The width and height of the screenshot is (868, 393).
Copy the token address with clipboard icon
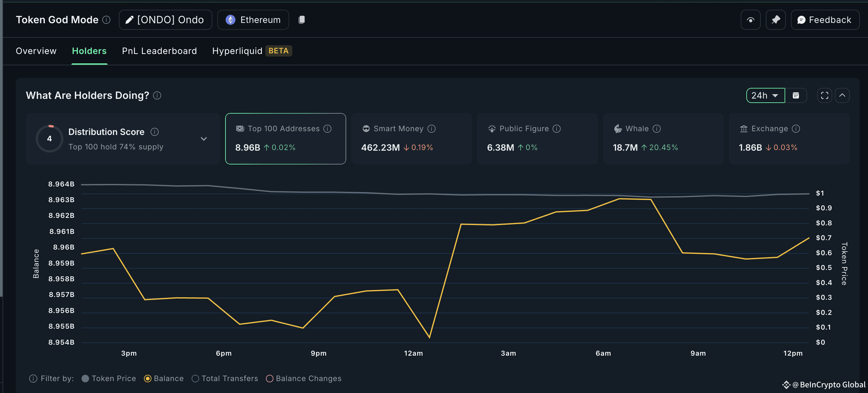point(302,20)
